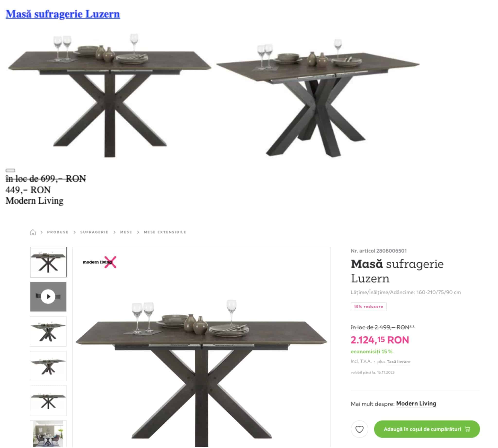
Task: Click the small gray button above price
Action: pos(10,170)
